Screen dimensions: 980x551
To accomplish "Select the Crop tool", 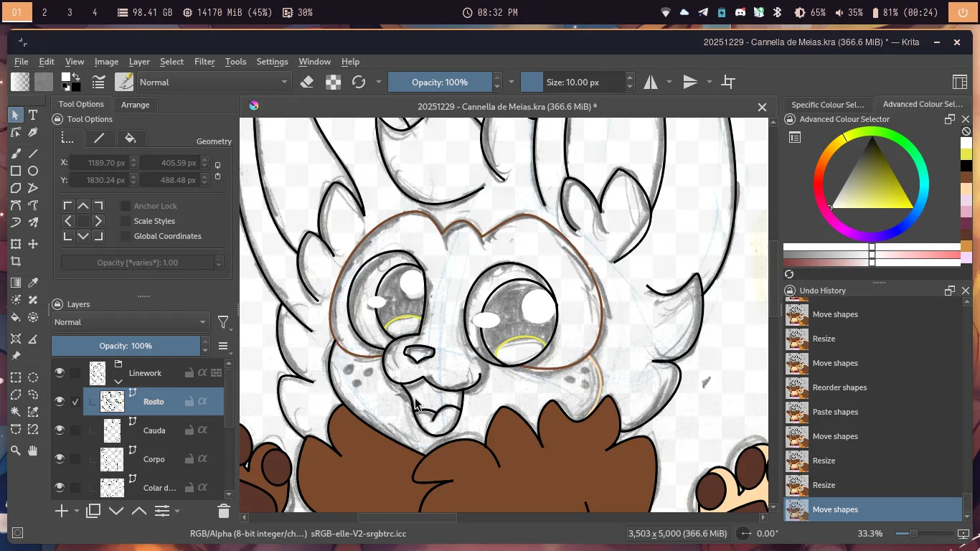I will pos(16,262).
